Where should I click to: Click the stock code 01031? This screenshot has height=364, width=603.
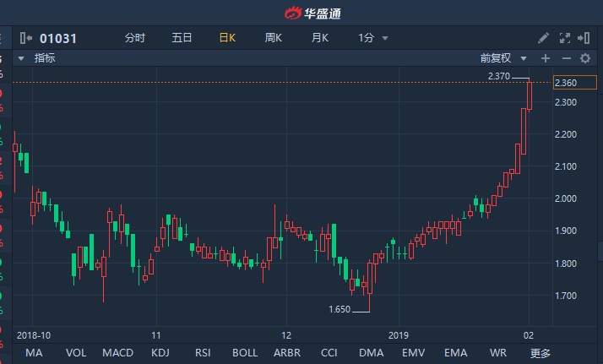pyautogui.click(x=58, y=39)
